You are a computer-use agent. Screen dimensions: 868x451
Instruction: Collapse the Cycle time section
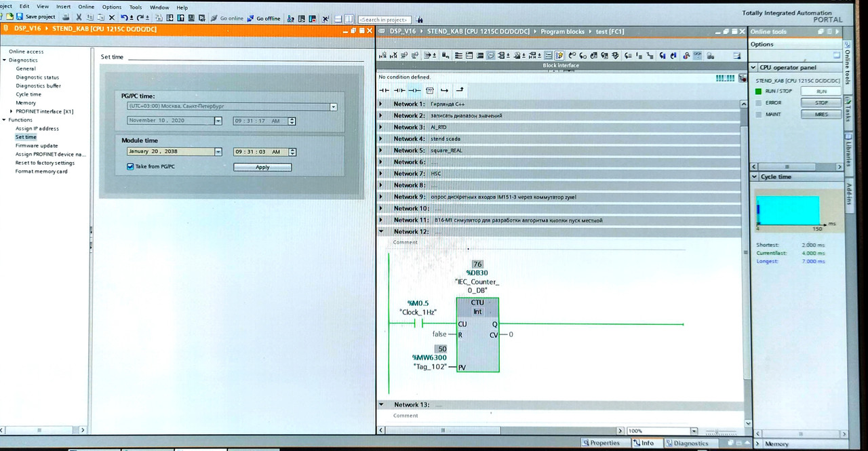(x=754, y=177)
